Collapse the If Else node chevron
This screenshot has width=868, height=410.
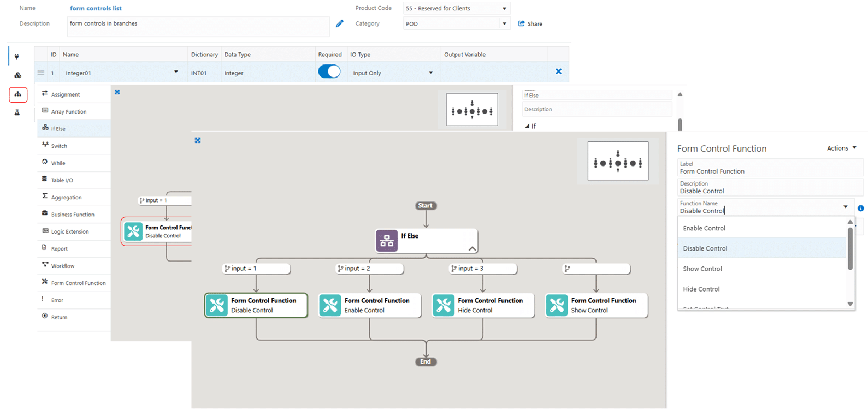pos(472,248)
